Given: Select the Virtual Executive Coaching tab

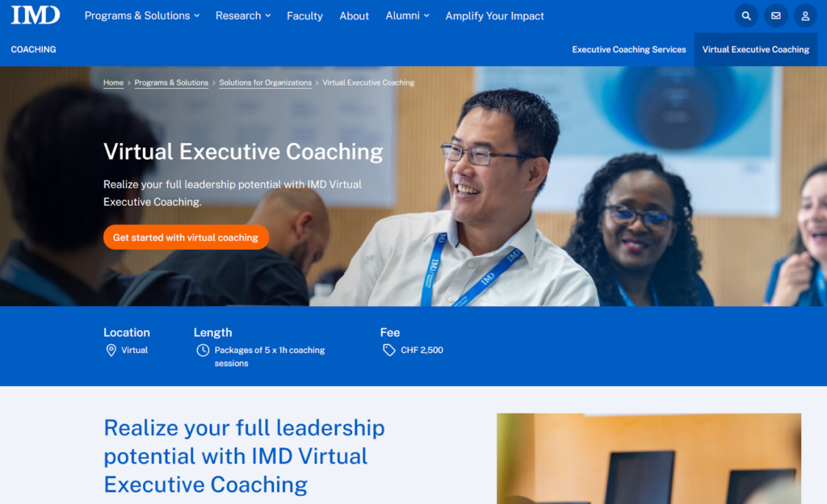Looking at the screenshot, I should tap(756, 49).
